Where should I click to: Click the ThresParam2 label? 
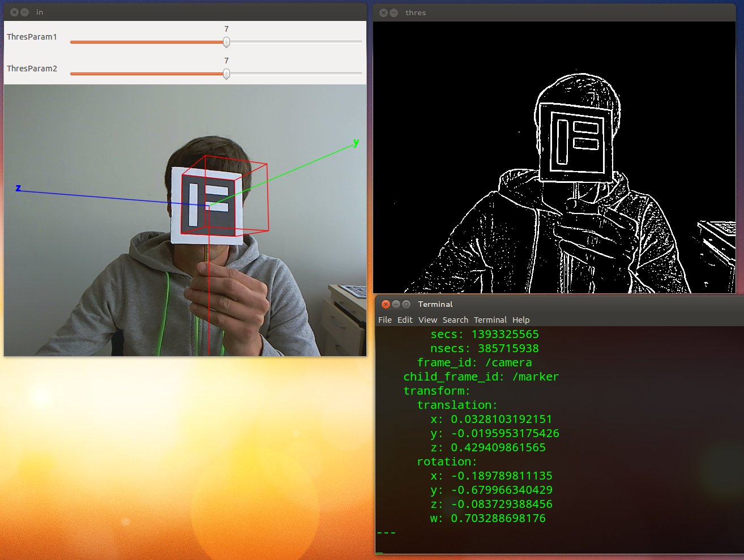32,69
